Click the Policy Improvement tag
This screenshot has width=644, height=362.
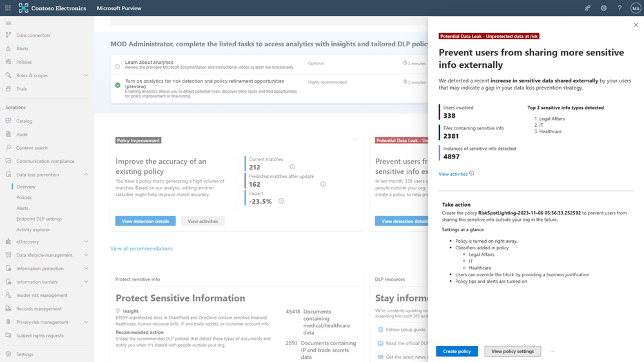(x=138, y=140)
